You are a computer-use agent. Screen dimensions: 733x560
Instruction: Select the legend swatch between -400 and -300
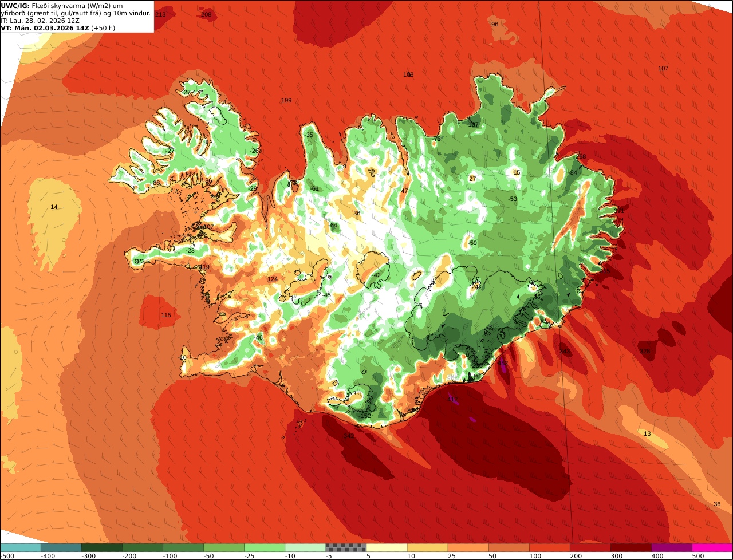pos(61,547)
